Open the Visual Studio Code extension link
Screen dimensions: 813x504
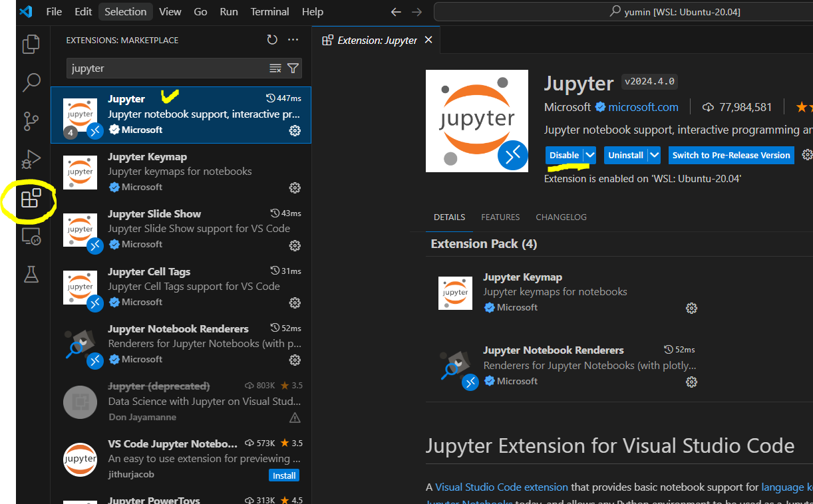(x=502, y=487)
